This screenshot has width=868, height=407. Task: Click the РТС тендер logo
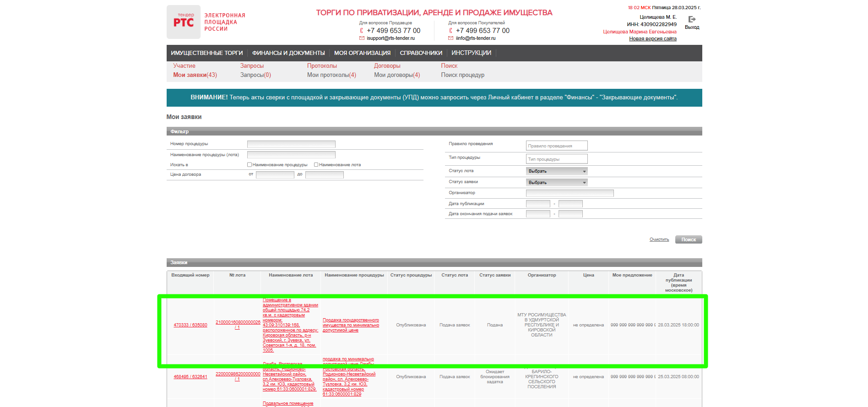(x=184, y=22)
